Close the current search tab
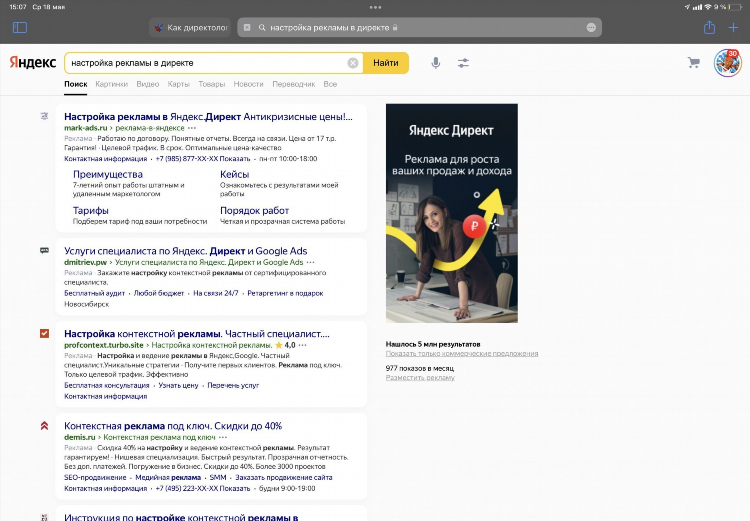The image size is (750, 521). [x=247, y=28]
